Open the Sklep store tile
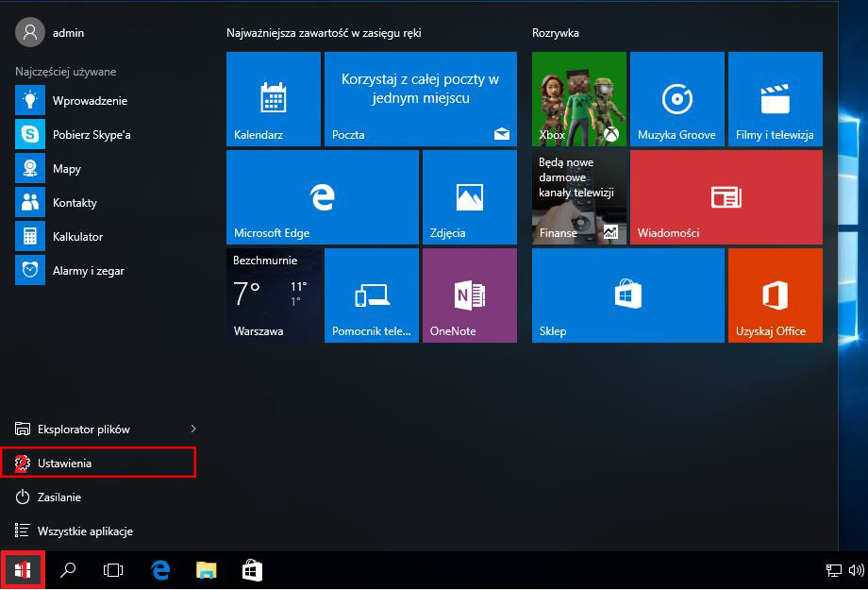Viewport: 868px width, 590px height. click(x=627, y=295)
